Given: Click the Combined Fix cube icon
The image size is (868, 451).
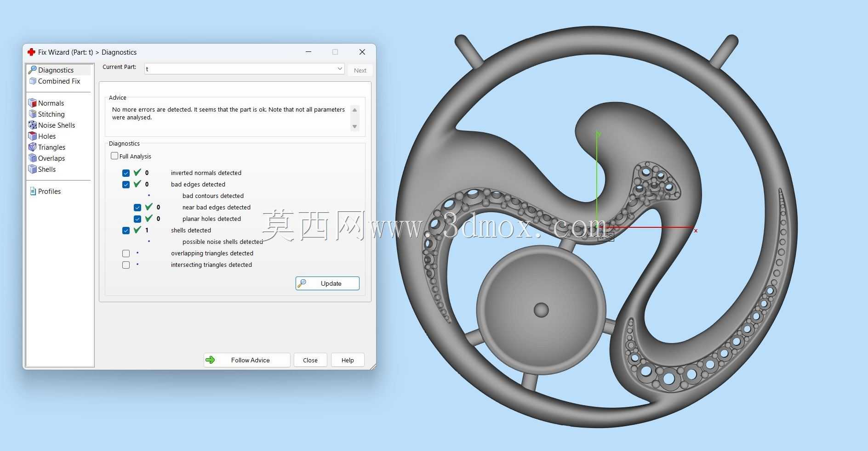Looking at the screenshot, I should (x=33, y=81).
